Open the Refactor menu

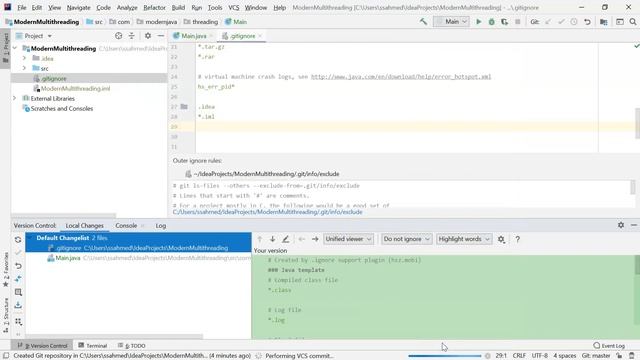pos(154,7)
